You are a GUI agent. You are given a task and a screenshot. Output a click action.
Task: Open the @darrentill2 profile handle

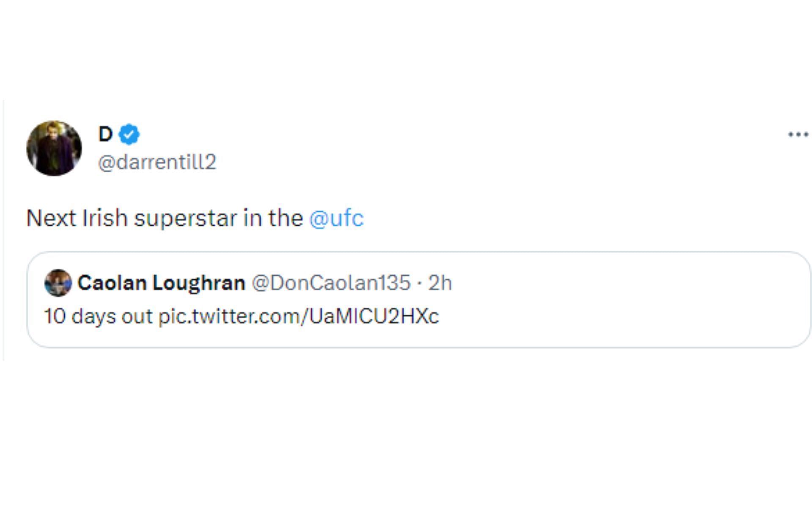(157, 162)
